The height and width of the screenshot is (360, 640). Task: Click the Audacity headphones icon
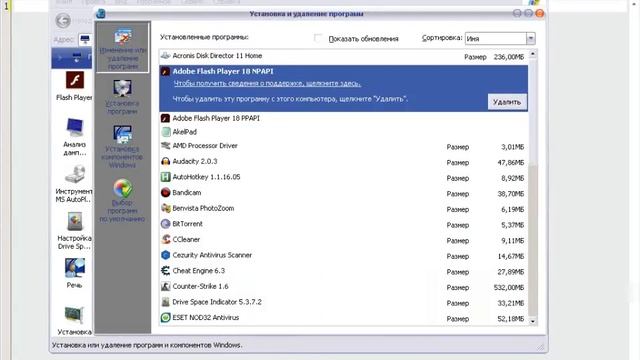point(165,162)
